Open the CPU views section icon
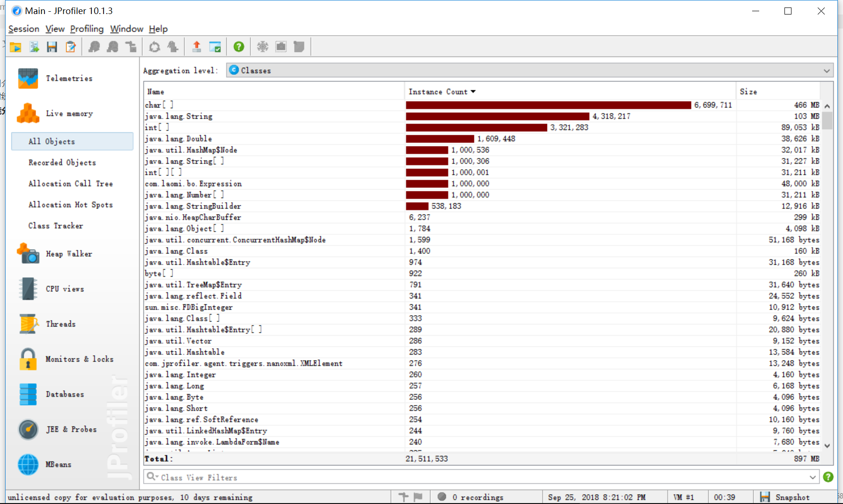Image resolution: width=843 pixels, height=504 pixels. (28, 289)
